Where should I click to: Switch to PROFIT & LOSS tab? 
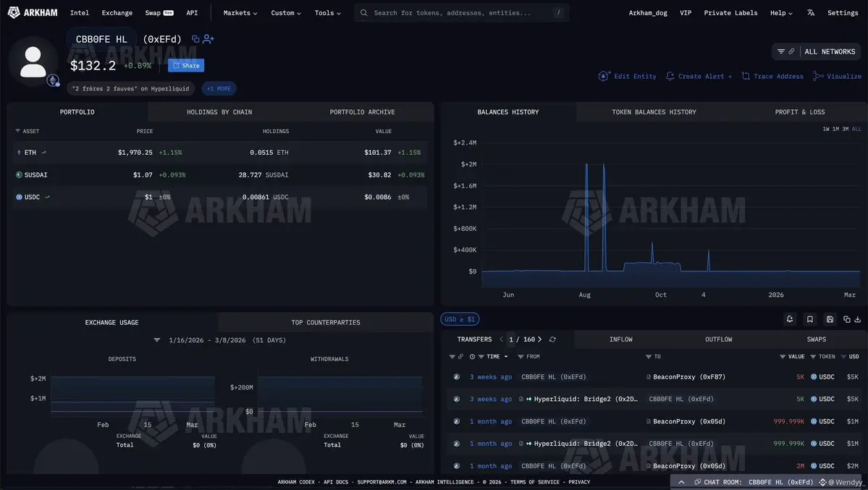(x=799, y=112)
